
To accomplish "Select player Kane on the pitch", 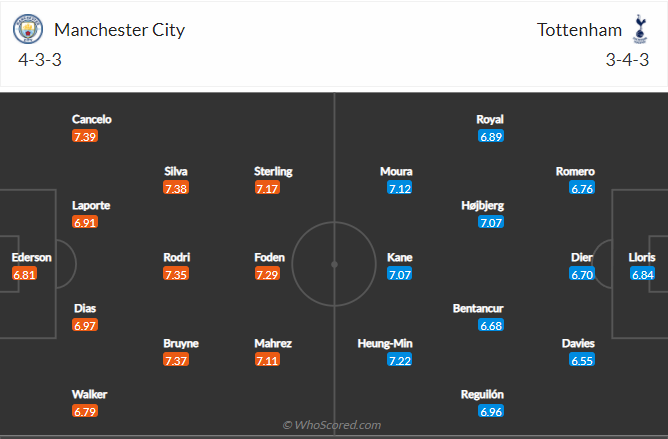I will 399,257.
